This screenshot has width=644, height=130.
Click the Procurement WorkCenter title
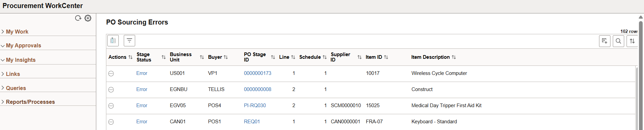(43, 6)
